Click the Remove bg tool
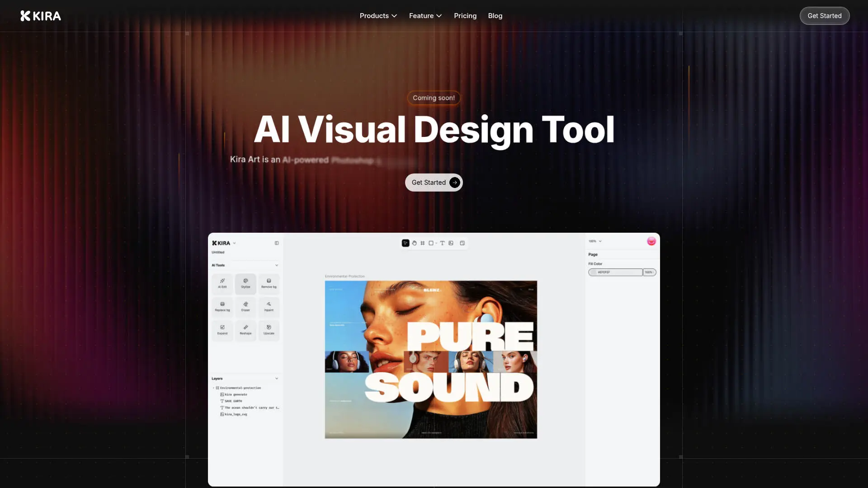This screenshot has height=488, width=868. click(x=269, y=283)
